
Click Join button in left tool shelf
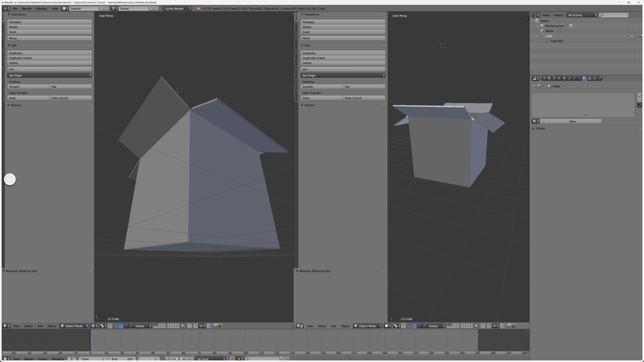(x=49, y=69)
